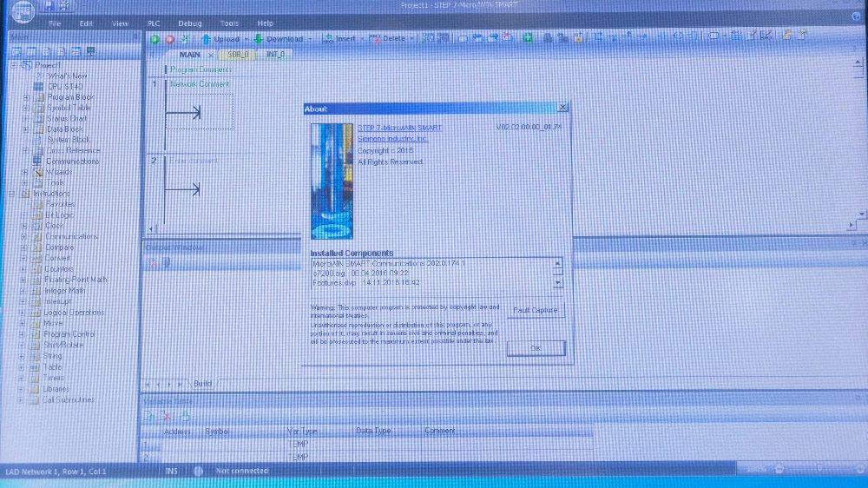Click the Fault Capture button
The width and height of the screenshot is (868, 488).
(x=536, y=310)
